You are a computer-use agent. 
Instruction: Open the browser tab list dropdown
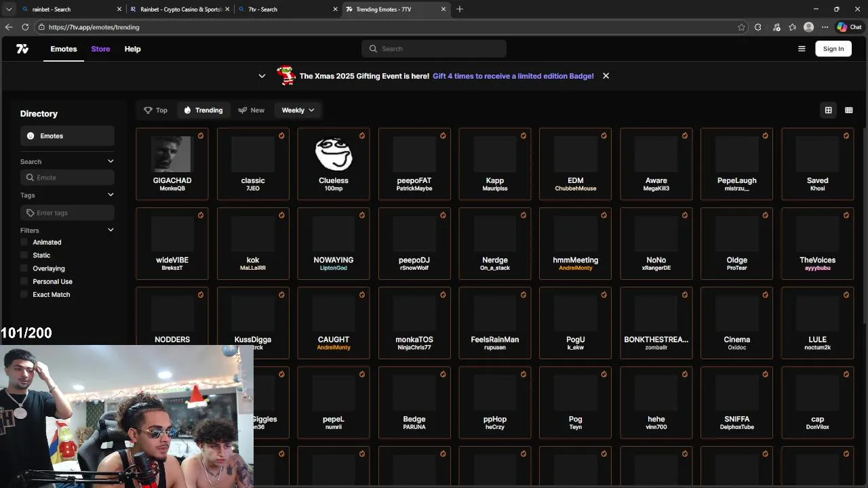click(9, 9)
